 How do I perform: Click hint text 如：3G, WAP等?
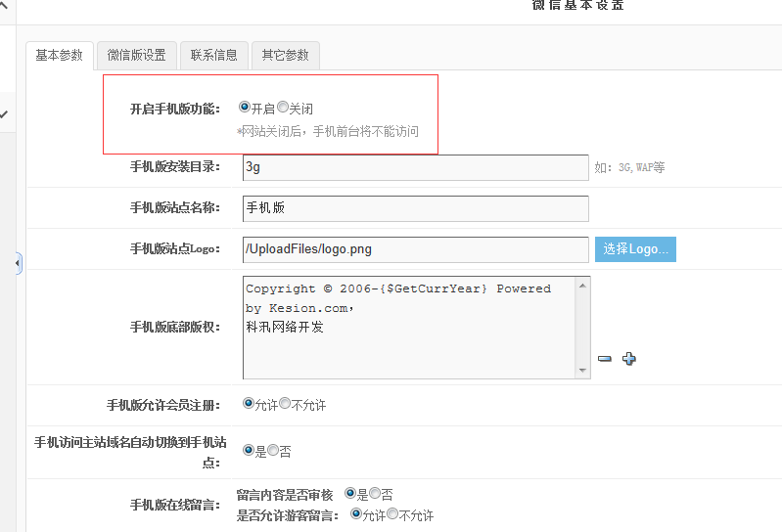tap(629, 167)
